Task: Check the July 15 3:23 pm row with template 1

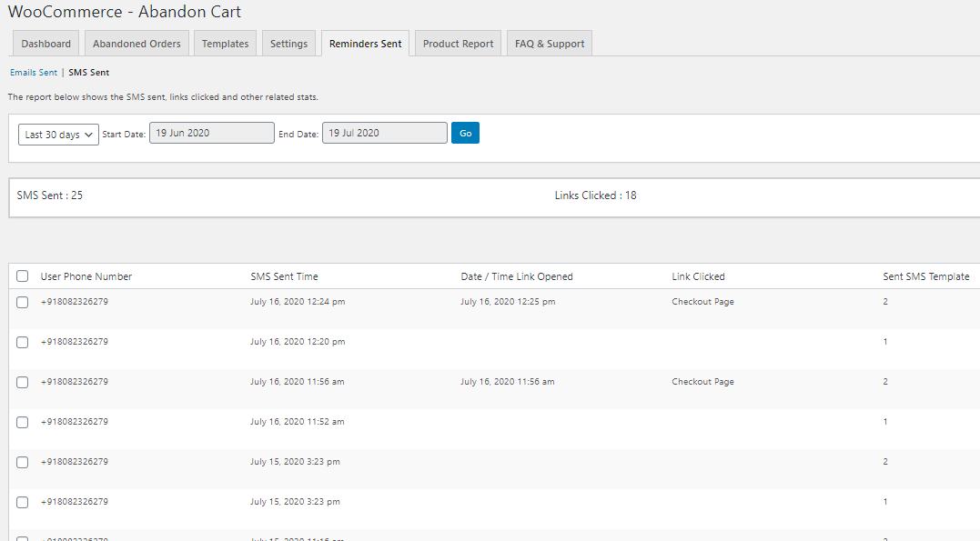Action: click(23, 502)
